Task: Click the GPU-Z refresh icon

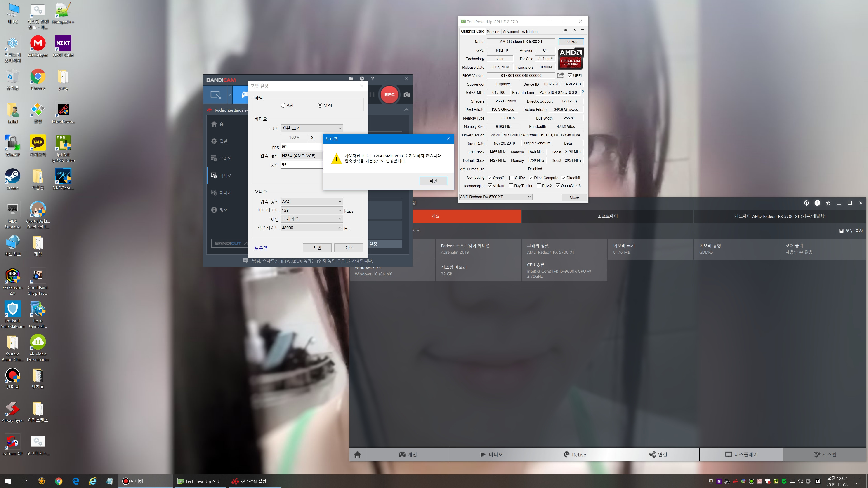Action: 574,31
